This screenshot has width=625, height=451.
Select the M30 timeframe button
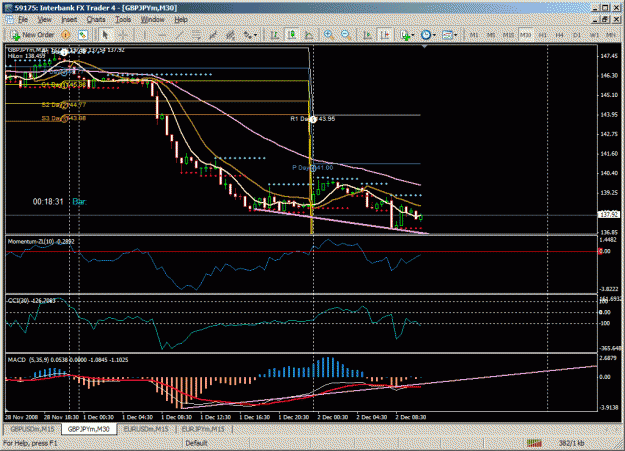(x=525, y=35)
